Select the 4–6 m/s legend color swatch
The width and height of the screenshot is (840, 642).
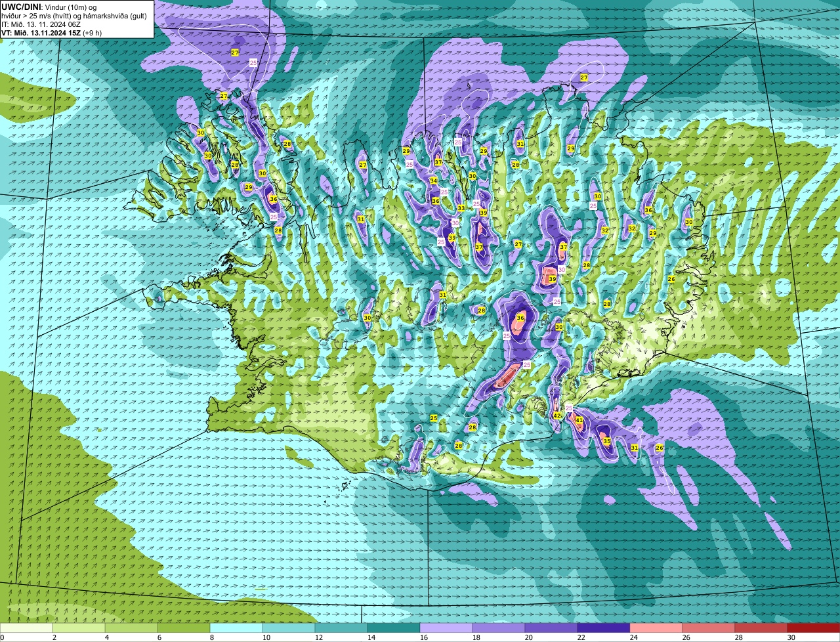tap(131, 628)
